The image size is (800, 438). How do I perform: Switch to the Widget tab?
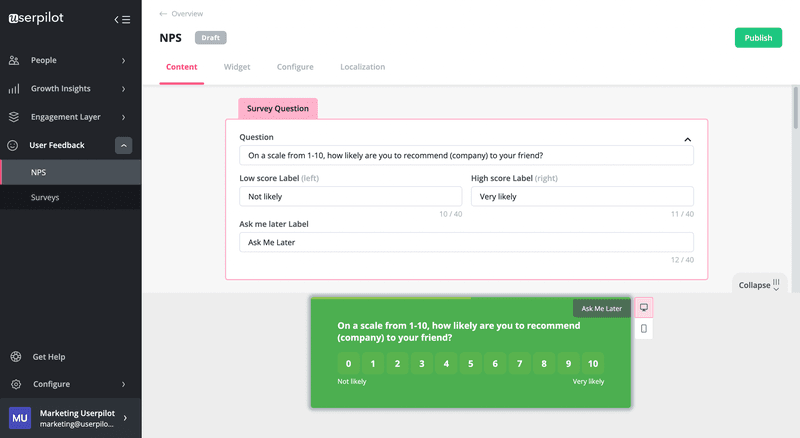[x=237, y=67]
